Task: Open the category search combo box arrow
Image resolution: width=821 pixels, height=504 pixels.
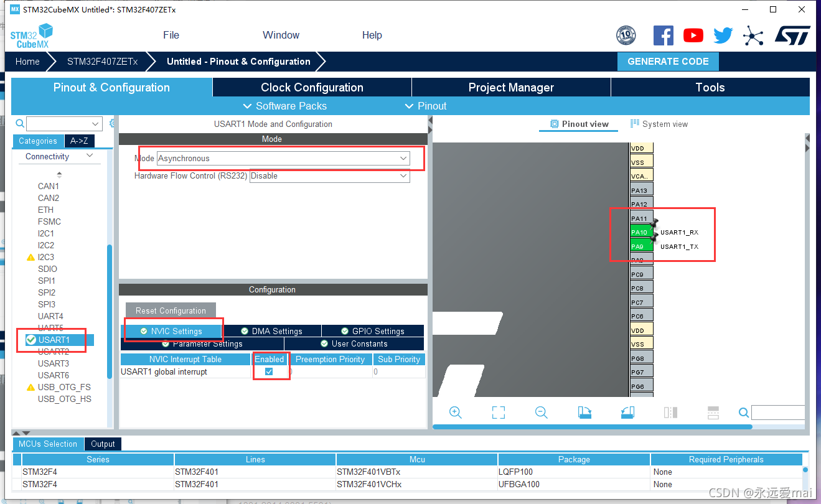Action: (x=95, y=124)
